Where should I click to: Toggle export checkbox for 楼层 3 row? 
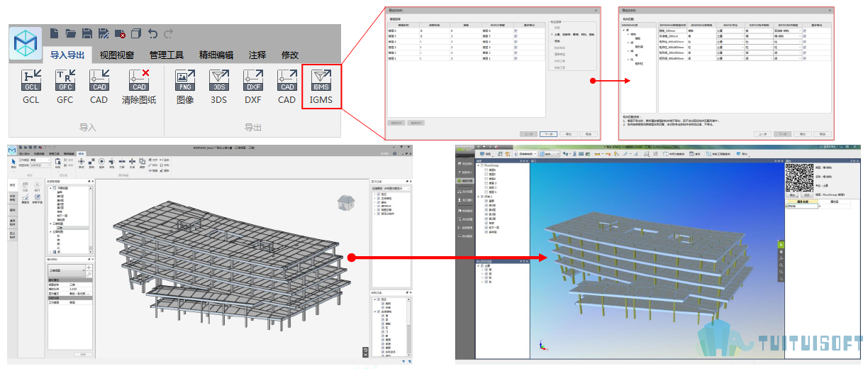click(516, 48)
